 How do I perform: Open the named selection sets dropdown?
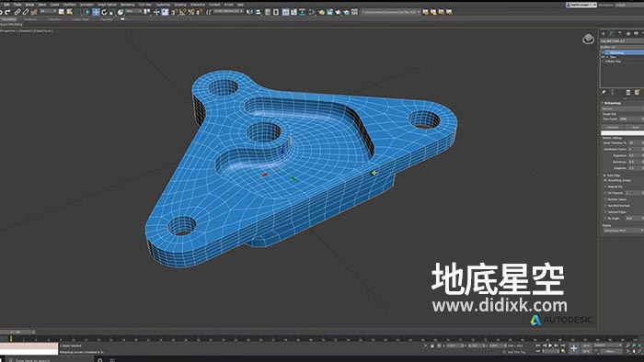(228, 11)
